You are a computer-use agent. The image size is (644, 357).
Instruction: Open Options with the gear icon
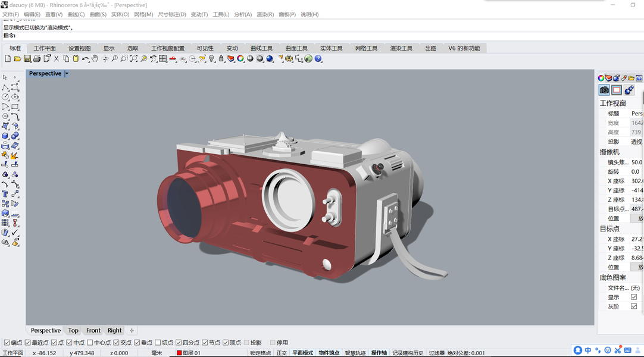pyautogui.click(x=289, y=59)
